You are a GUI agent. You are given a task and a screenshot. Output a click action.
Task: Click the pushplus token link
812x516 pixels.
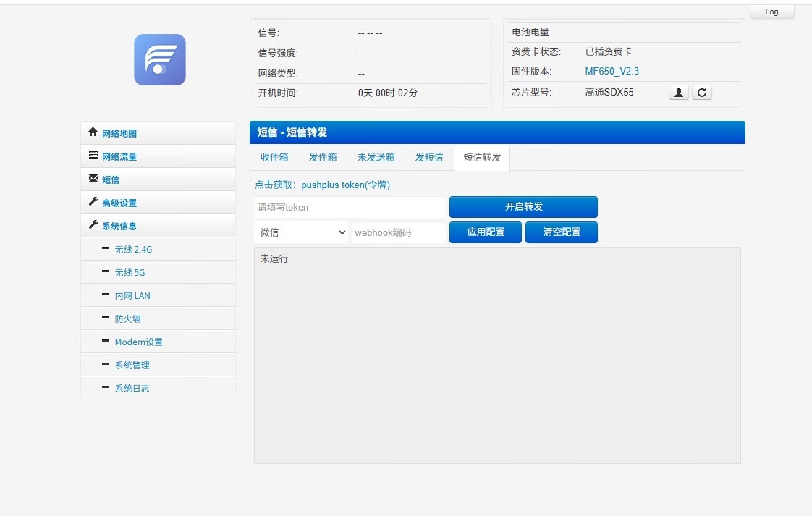tap(345, 185)
